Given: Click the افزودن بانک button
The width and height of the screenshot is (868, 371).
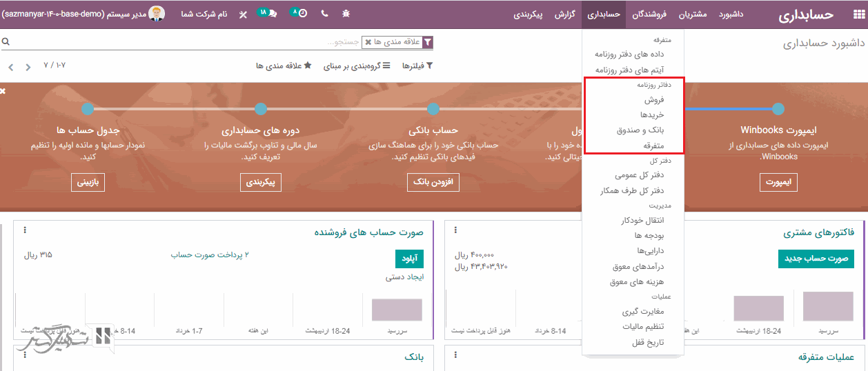Looking at the screenshot, I should click(433, 183).
